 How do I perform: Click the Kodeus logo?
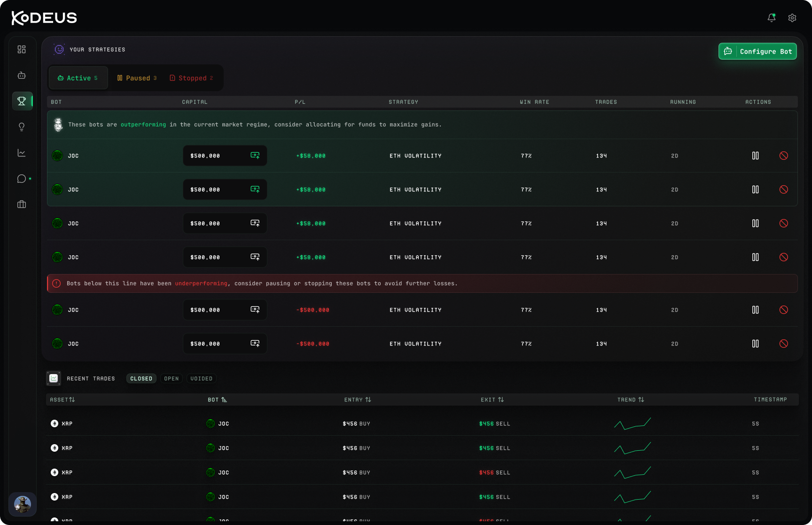(44, 18)
